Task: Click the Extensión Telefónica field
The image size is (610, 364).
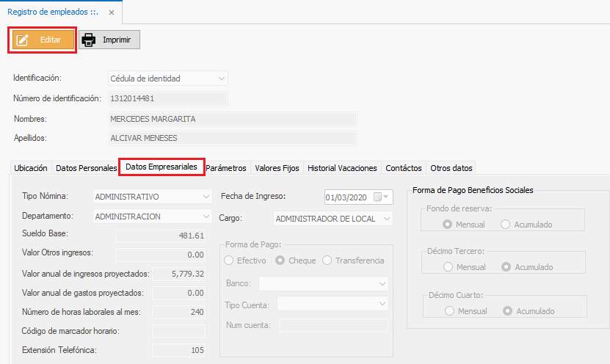Action: [x=179, y=350]
